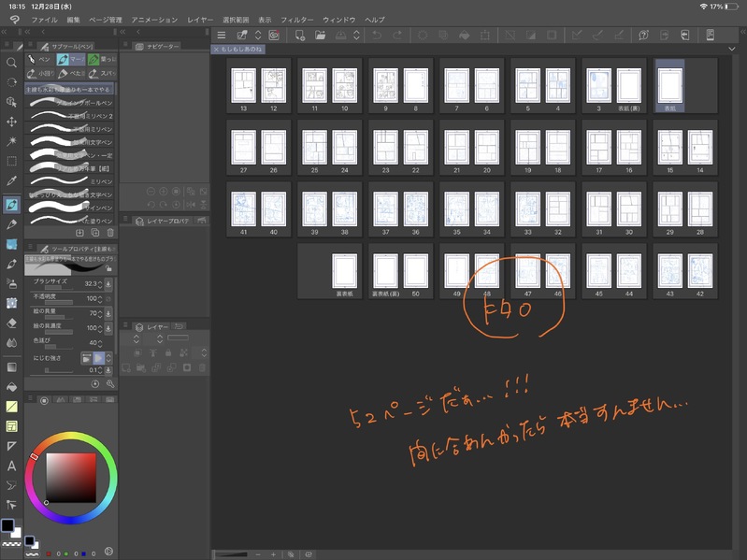Image resolution: width=747 pixels, height=560 pixels.
Task: Select the Eyedropper tool
Action: pyautogui.click(x=11, y=181)
